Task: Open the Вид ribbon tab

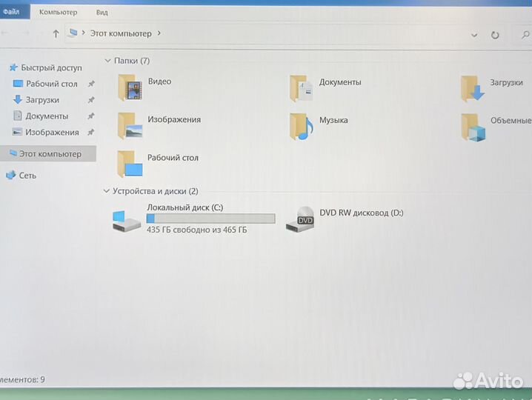Action: tap(102, 13)
